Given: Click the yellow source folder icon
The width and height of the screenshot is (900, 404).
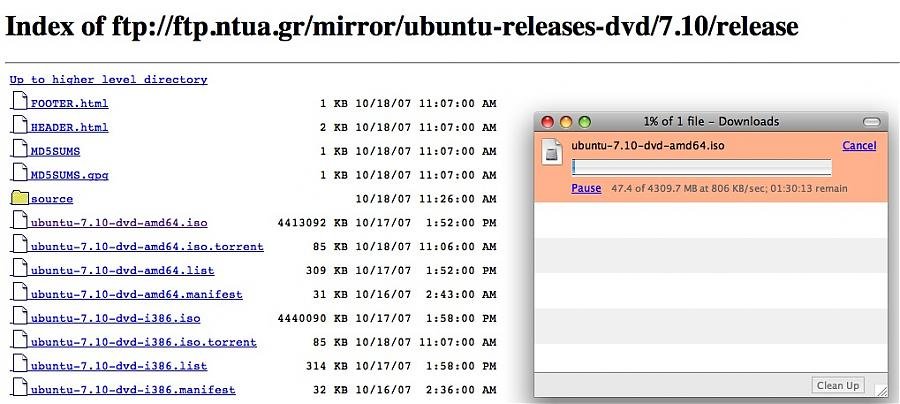Looking at the screenshot, I should click(x=19, y=198).
